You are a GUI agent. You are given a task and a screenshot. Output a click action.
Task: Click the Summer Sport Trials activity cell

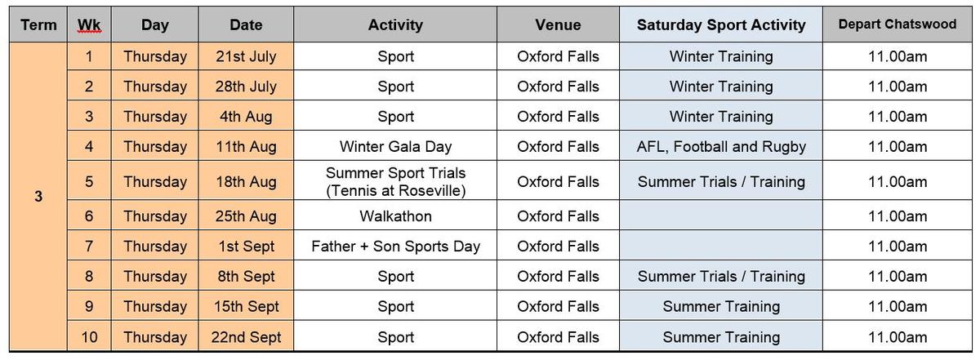[x=395, y=181]
